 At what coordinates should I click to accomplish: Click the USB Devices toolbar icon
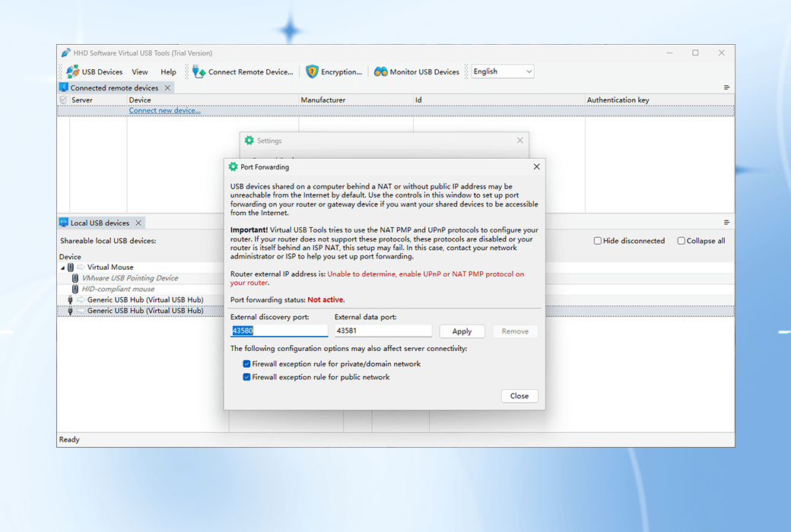pyautogui.click(x=71, y=71)
